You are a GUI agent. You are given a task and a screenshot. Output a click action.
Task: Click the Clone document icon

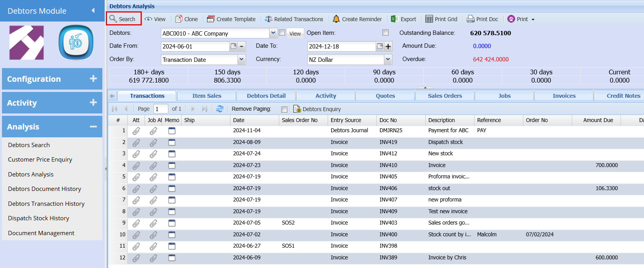click(179, 19)
